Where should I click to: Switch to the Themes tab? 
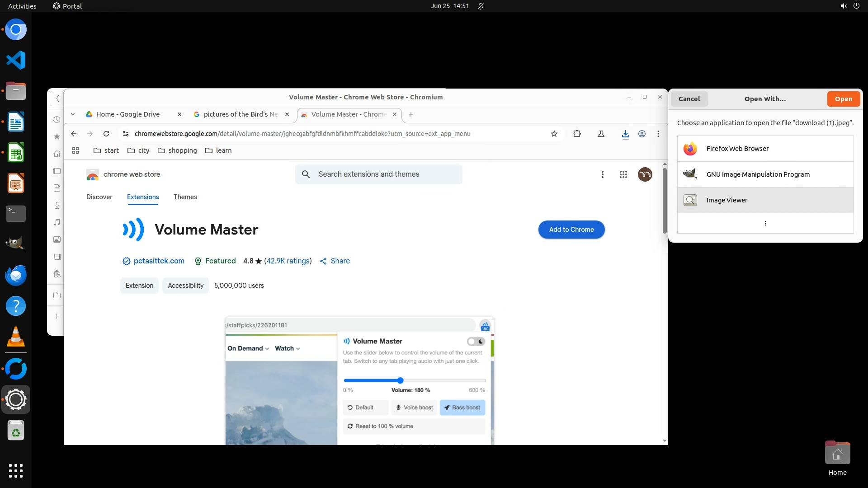[185, 197]
